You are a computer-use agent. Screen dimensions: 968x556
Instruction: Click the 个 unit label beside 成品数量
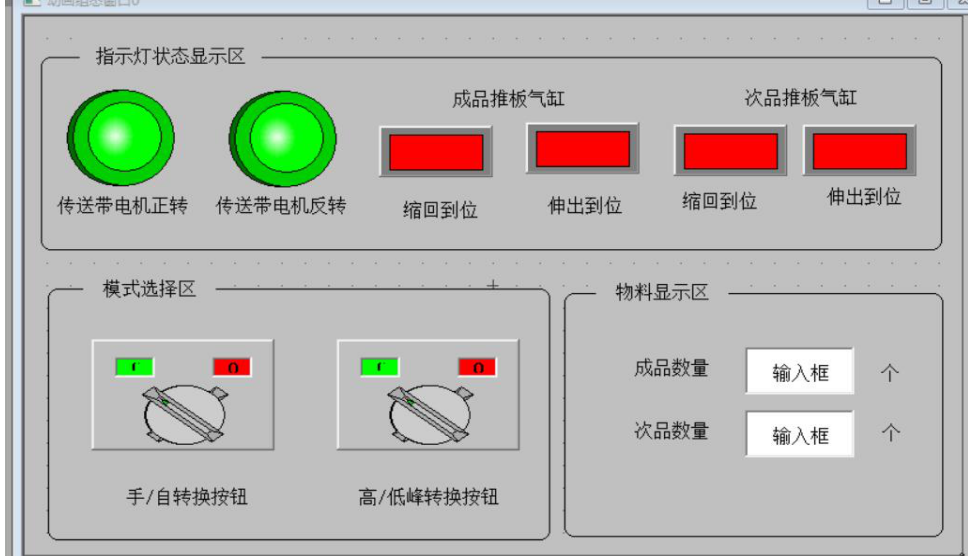coord(890,372)
